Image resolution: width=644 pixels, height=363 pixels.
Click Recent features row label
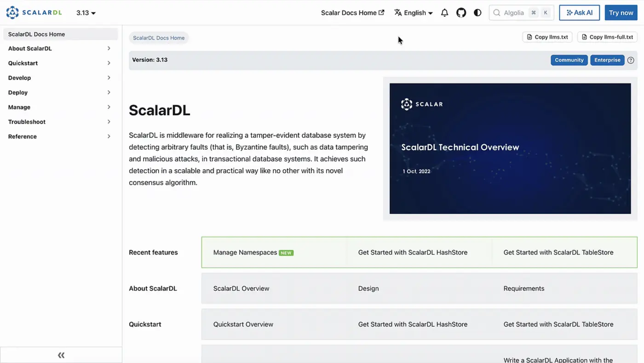click(x=153, y=252)
